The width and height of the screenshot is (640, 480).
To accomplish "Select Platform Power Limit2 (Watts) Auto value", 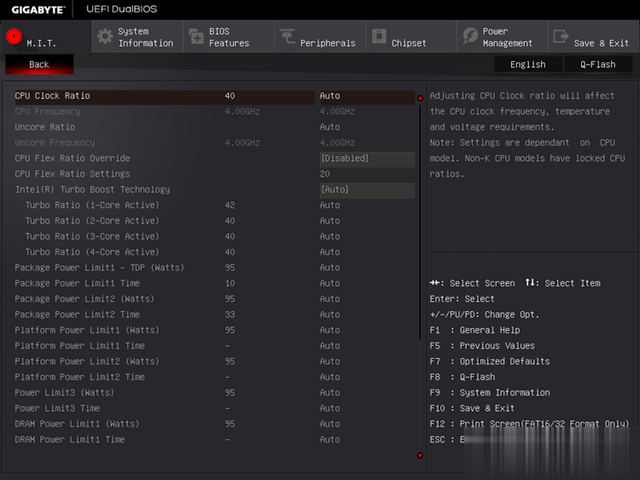I will click(330, 362).
